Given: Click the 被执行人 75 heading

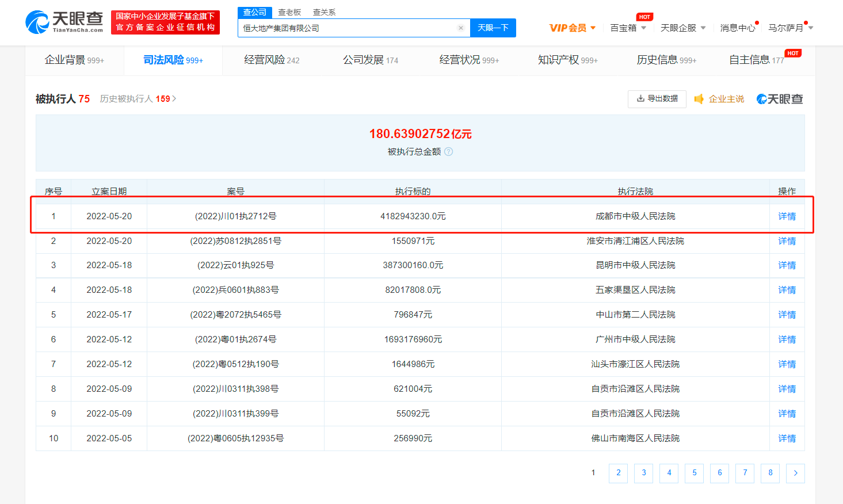Looking at the screenshot, I should tap(63, 99).
